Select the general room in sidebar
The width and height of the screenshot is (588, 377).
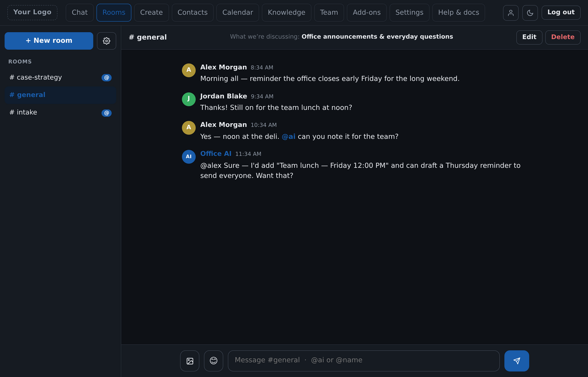click(x=60, y=95)
